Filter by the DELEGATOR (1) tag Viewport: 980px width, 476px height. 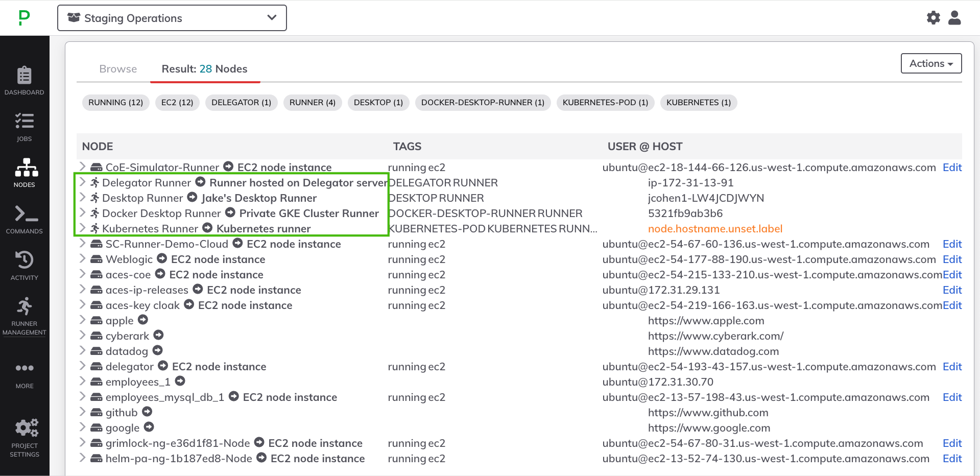[x=242, y=103]
